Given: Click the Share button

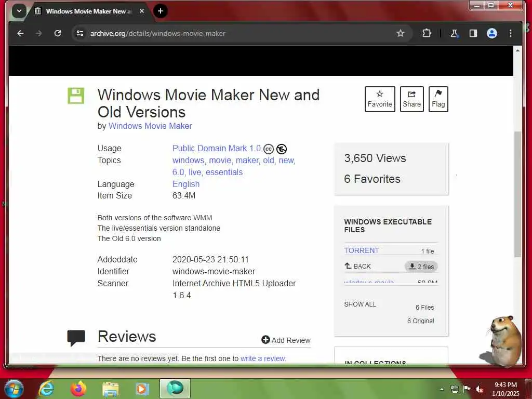Looking at the screenshot, I should pyautogui.click(x=412, y=99).
